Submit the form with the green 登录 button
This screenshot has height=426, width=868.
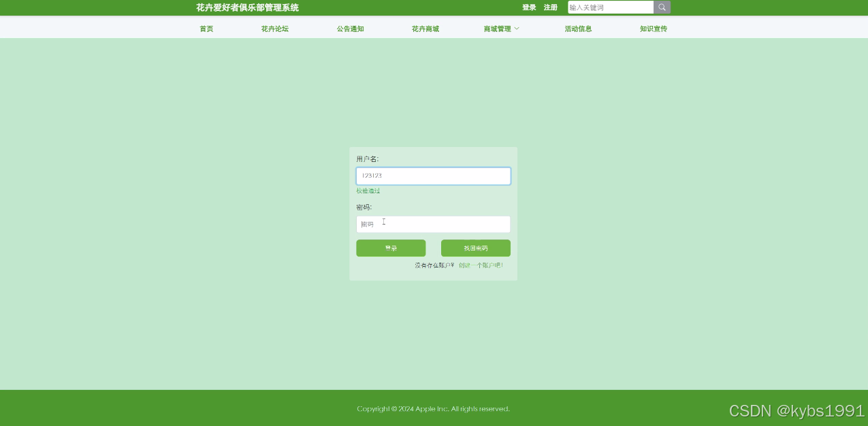(391, 248)
